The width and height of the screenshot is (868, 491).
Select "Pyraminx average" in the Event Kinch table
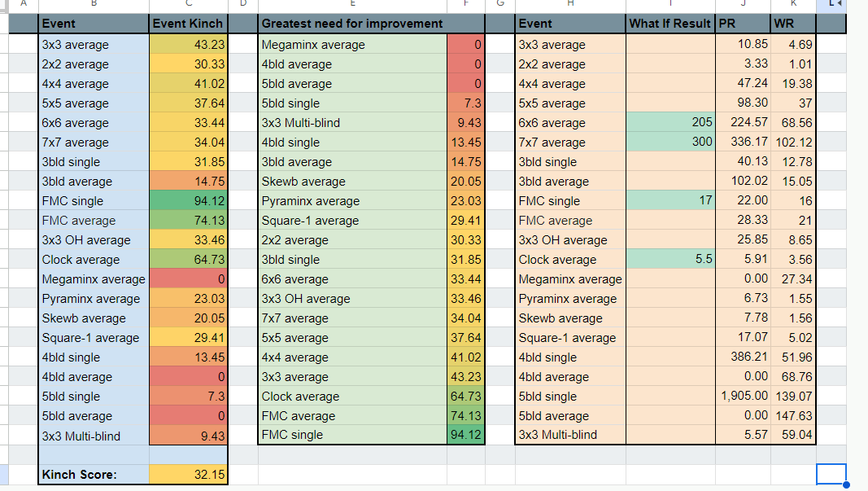pyautogui.click(x=94, y=298)
